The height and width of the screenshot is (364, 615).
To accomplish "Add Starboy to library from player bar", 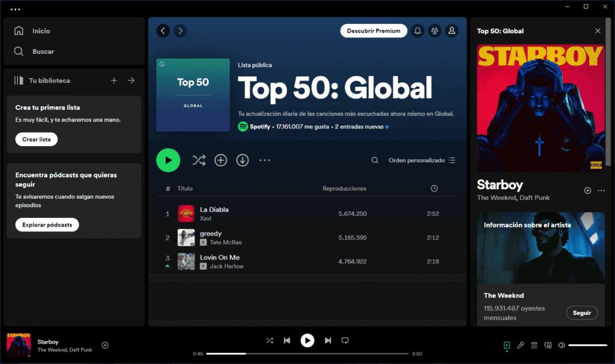I will tap(105, 345).
